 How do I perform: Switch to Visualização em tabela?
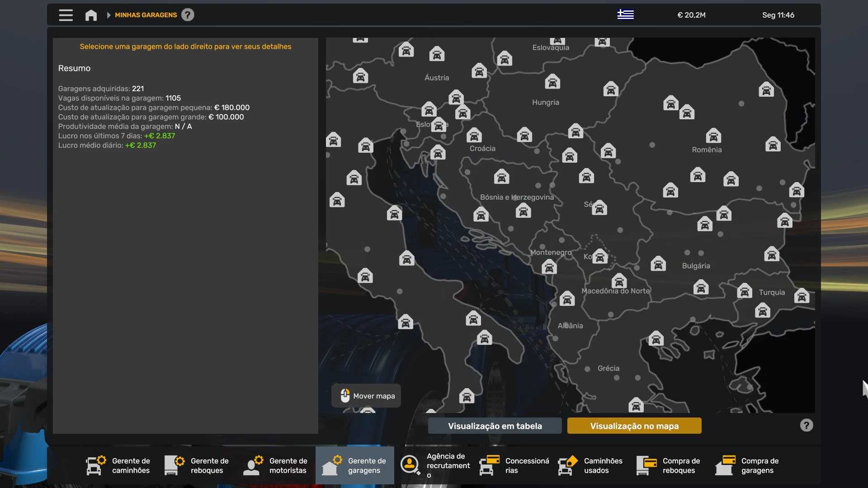[495, 426]
